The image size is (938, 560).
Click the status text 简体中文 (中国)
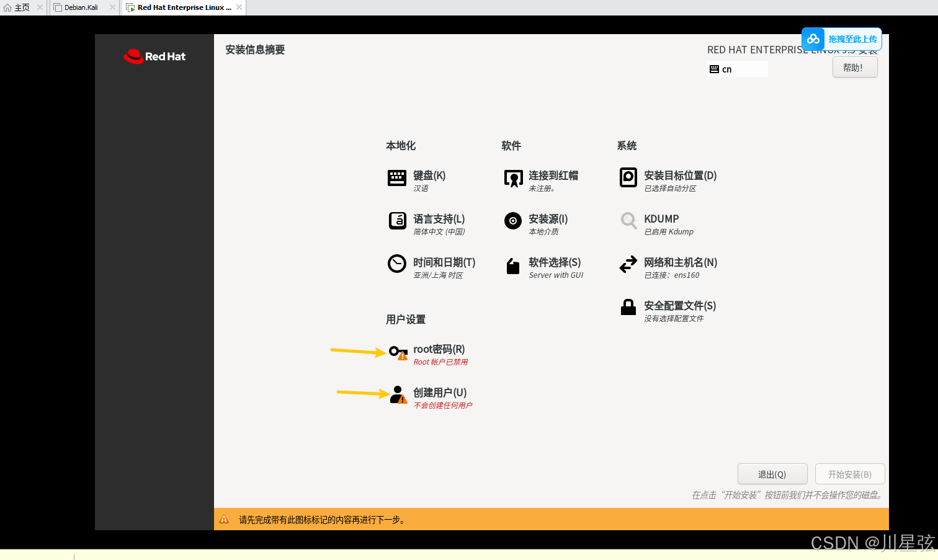439,232
